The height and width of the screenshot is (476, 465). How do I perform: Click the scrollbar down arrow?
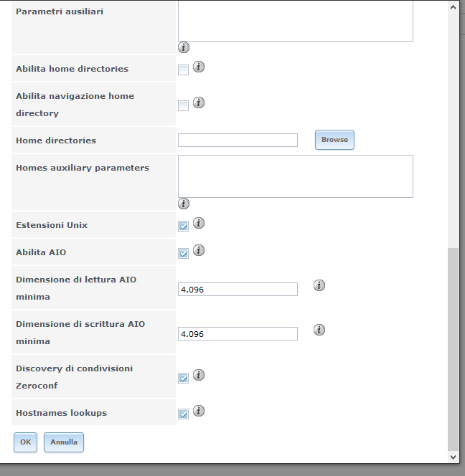453,456
